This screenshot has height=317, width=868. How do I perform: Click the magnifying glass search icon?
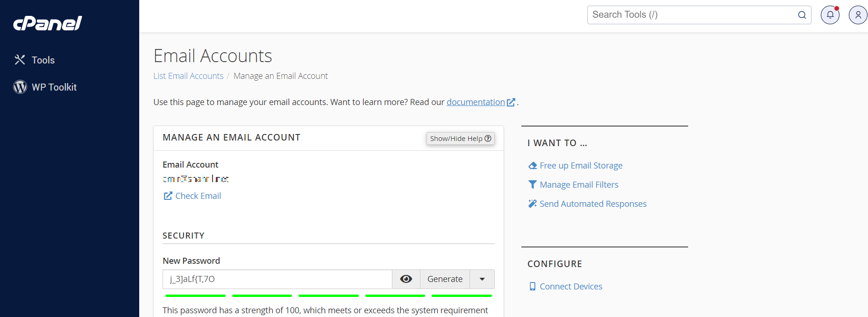(802, 15)
